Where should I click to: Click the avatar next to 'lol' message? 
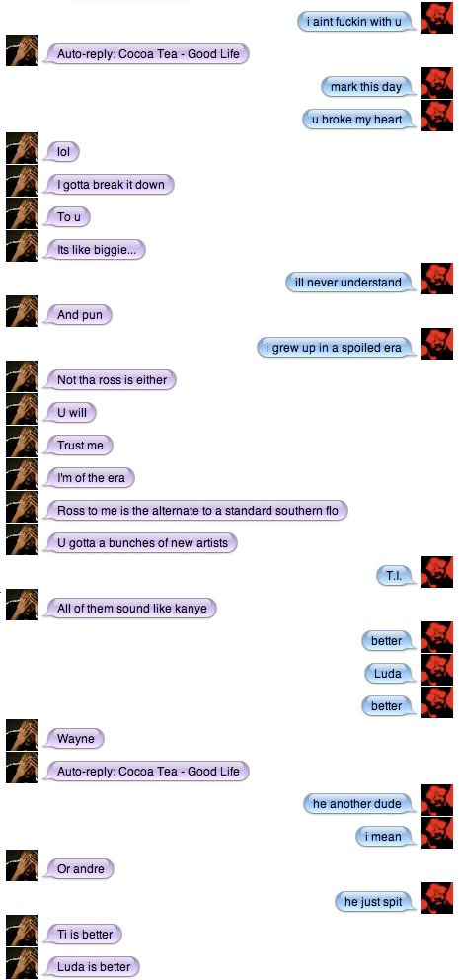click(x=22, y=149)
